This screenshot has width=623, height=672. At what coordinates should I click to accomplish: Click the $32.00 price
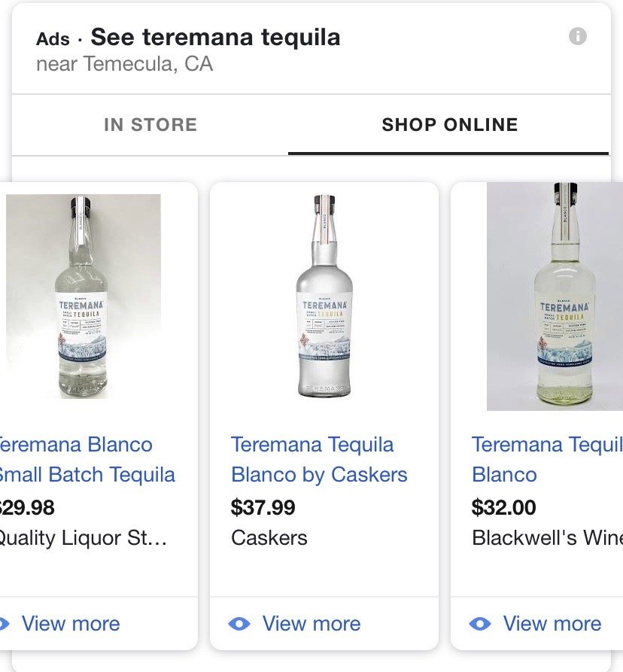click(504, 507)
